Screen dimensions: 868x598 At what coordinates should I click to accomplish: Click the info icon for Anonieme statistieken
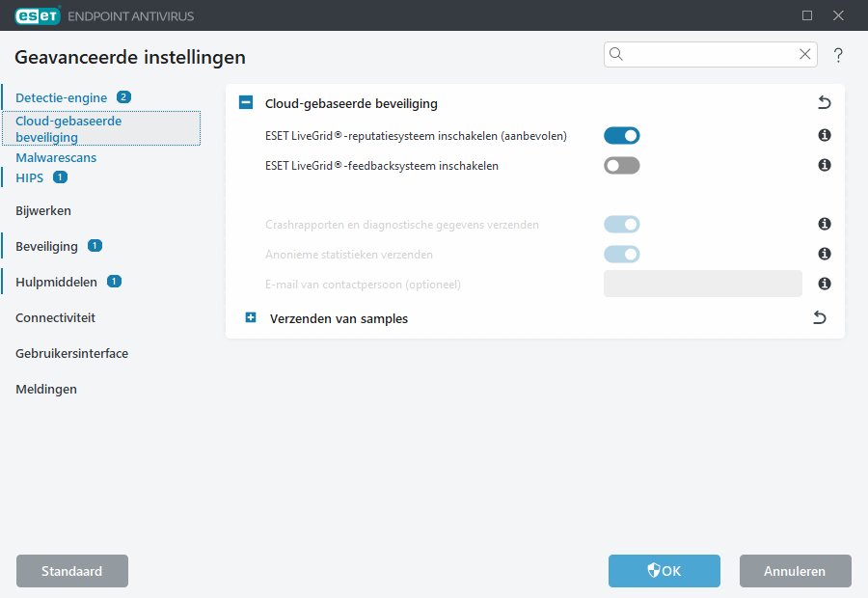click(824, 254)
